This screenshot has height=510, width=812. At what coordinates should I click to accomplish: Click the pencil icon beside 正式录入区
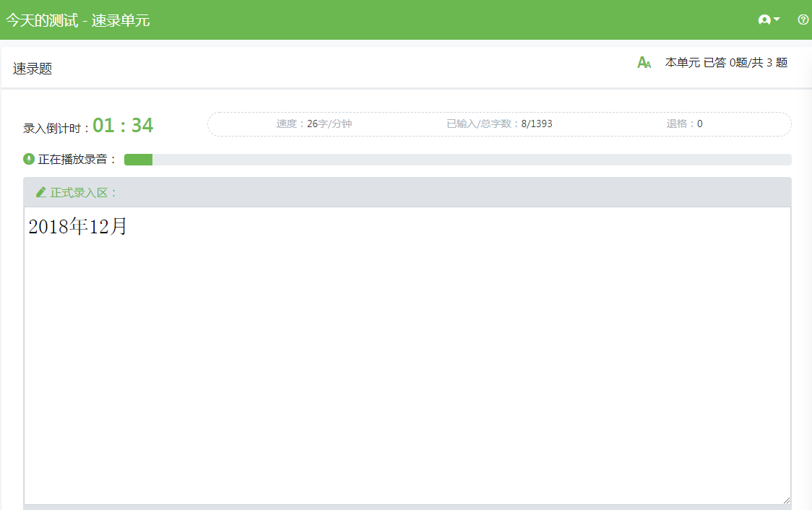(41, 193)
